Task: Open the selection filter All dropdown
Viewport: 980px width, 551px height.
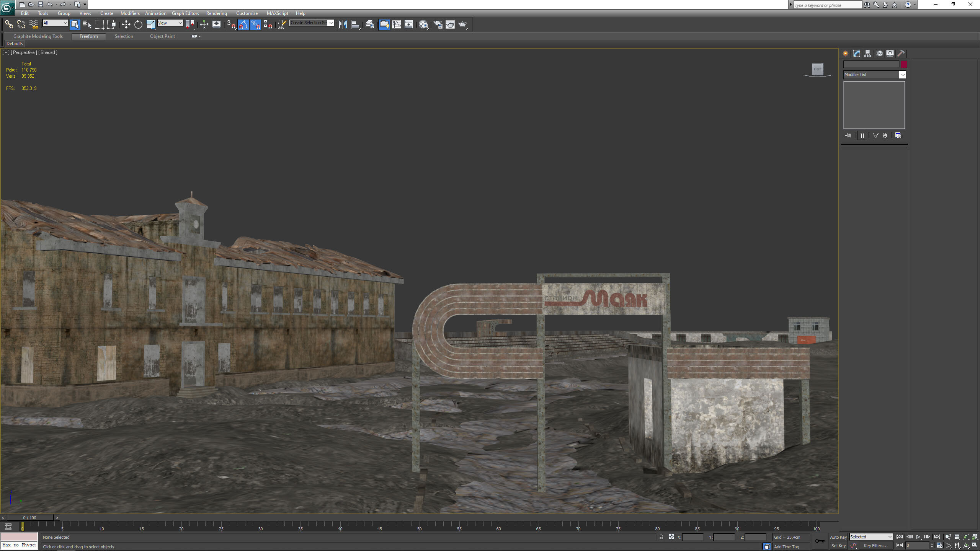Action: pyautogui.click(x=55, y=23)
